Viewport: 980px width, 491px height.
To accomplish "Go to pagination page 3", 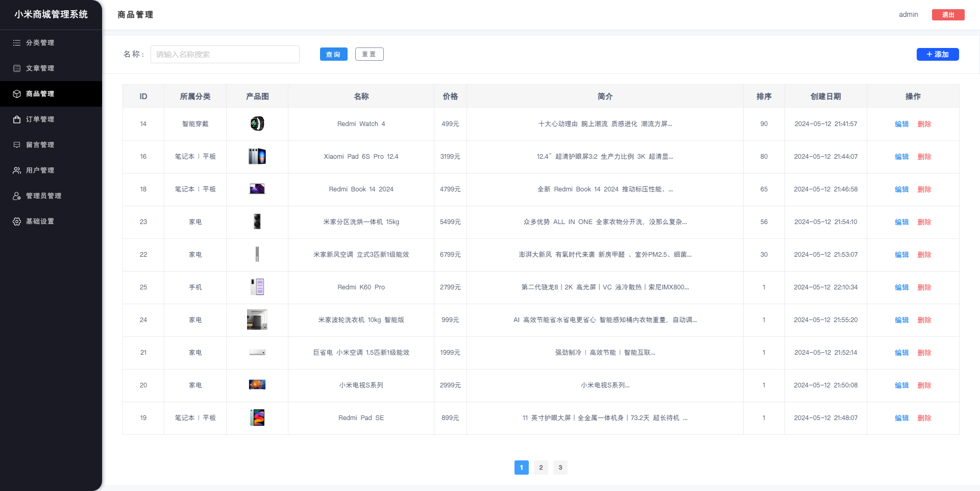I will tap(560, 468).
